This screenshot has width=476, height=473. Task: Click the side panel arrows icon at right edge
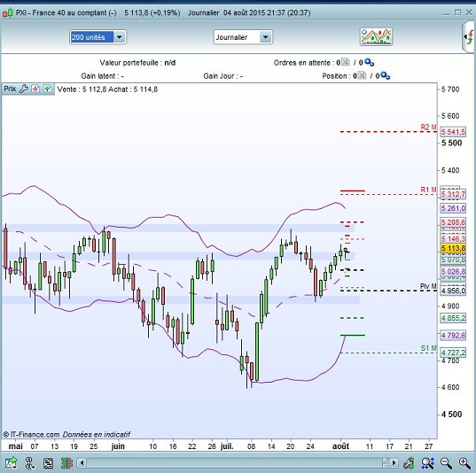pyautogui.click(x=469, y=37)
